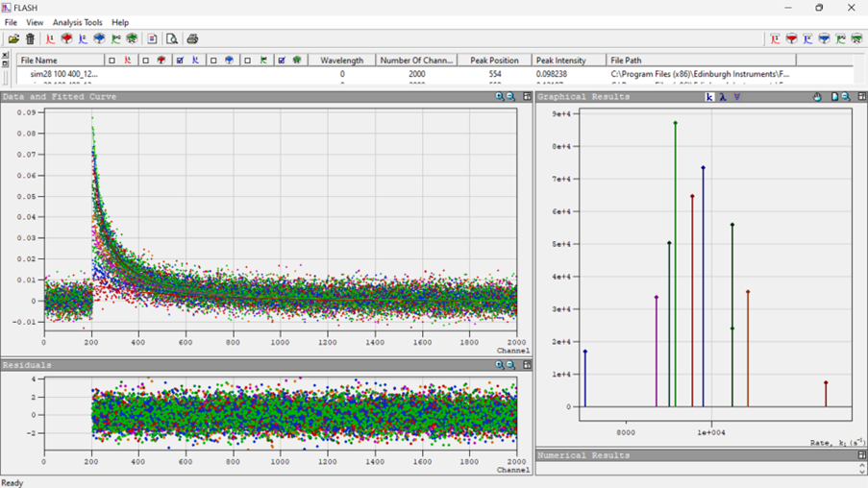Screen dimensions: 868x488
Task: Click the peak intensity value 0.098238
Action: click(552, 74)
